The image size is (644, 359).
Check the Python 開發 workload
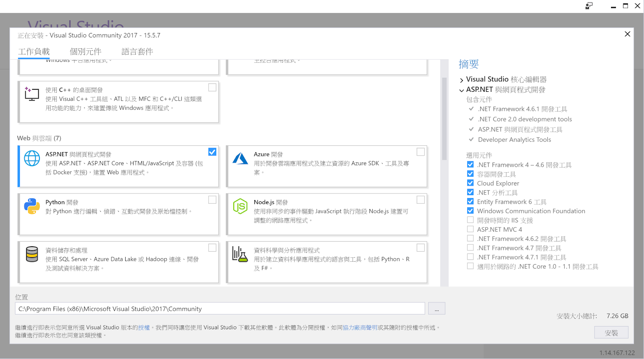tap(212, 200)
